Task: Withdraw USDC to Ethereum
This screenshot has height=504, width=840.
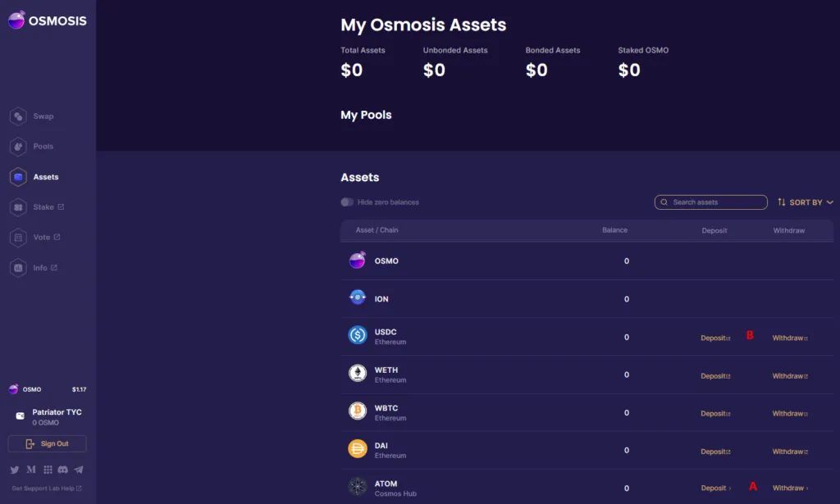Action: point(790,338)
